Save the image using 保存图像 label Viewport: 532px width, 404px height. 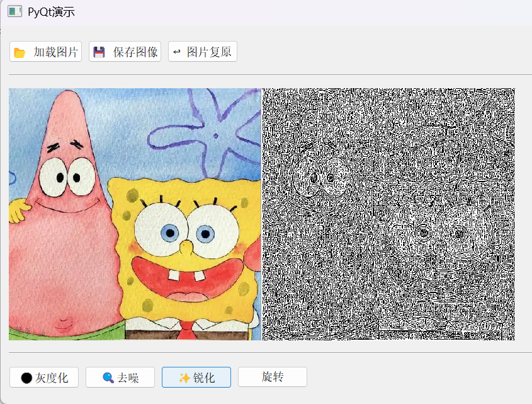pos(135,52)
